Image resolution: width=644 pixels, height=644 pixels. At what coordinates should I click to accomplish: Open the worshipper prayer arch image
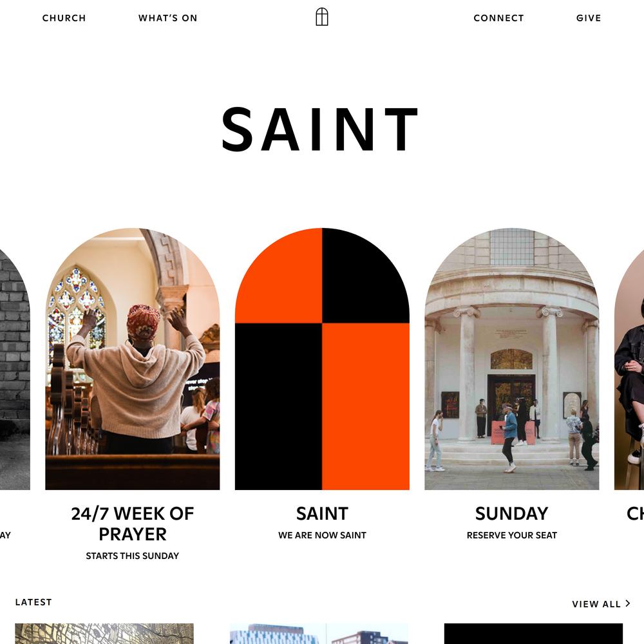(132, 359)
